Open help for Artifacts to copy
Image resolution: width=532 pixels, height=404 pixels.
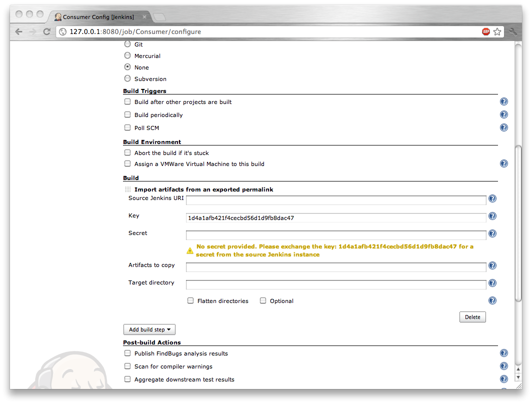pos(492,265)
